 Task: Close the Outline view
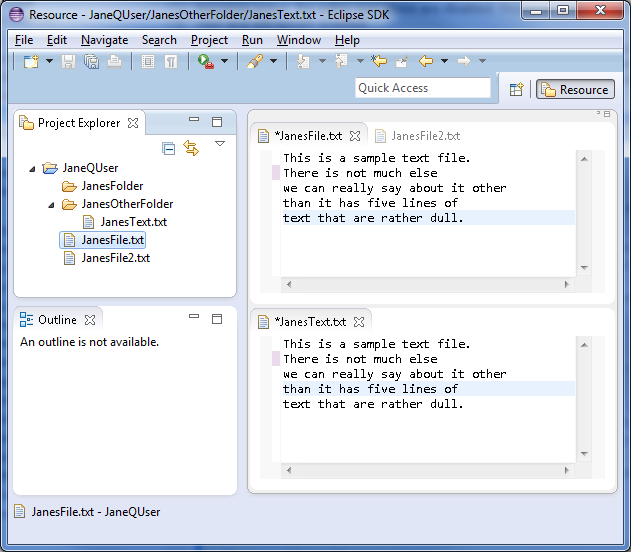pyautogui.click(x=90, y=320)
